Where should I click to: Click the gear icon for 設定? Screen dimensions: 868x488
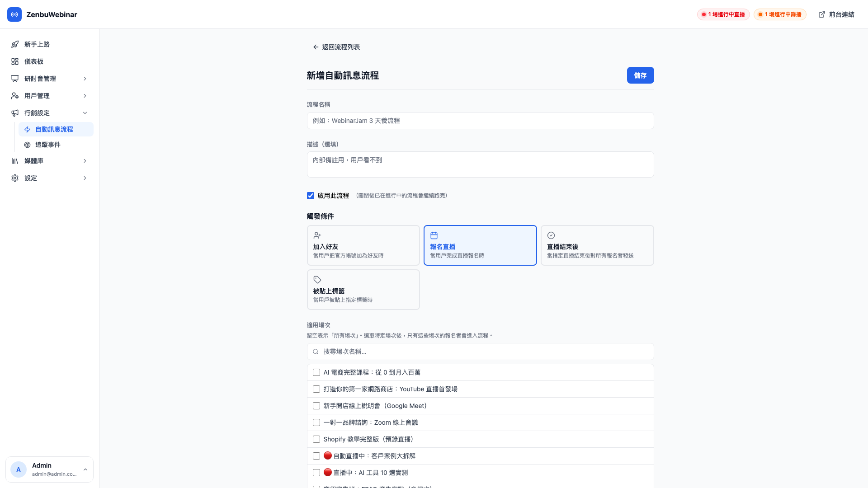[15, 178]
